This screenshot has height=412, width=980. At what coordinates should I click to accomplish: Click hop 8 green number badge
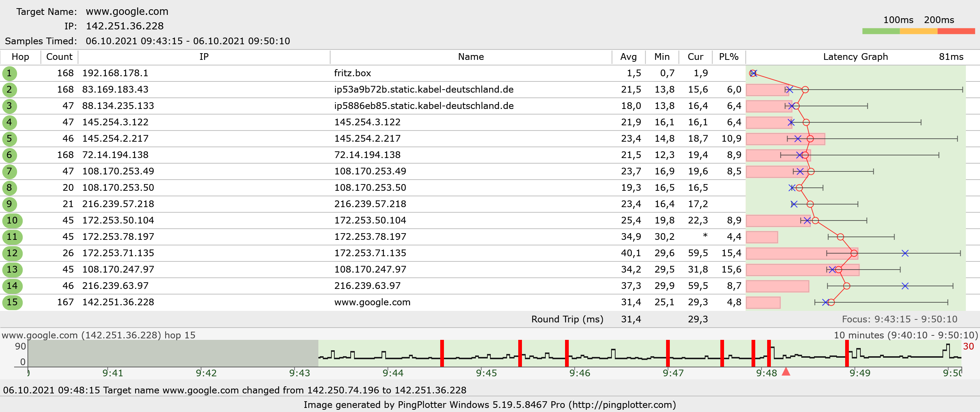pyautogui.click(x=9, y=188)
